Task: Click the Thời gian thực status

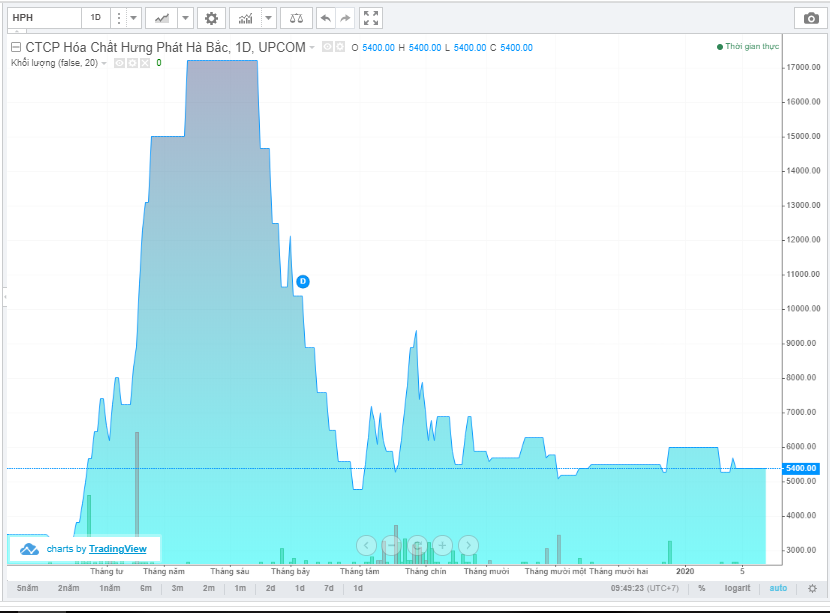Action: pyautogui.click(x=748, y=47)
